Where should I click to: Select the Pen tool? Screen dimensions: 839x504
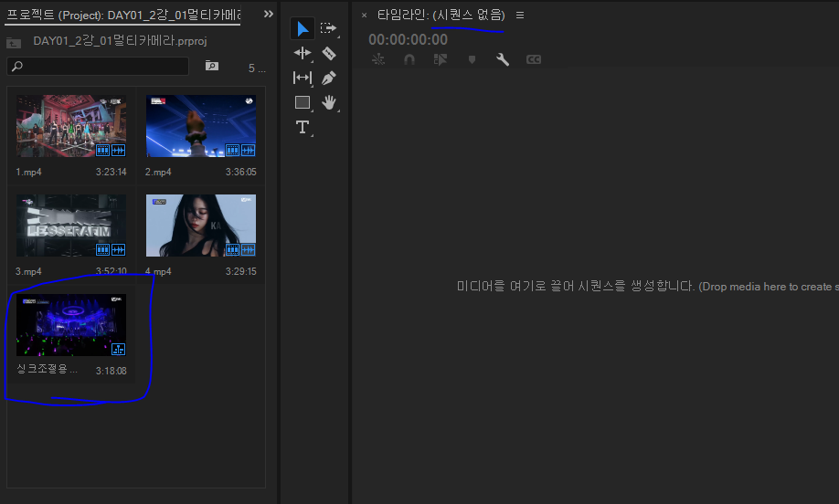click(x=328, y=78)
